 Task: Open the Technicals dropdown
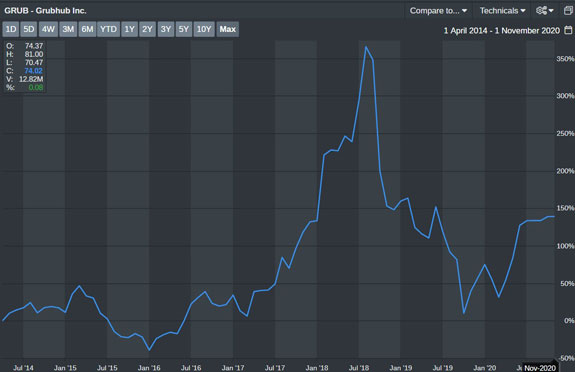pos(502,11)
